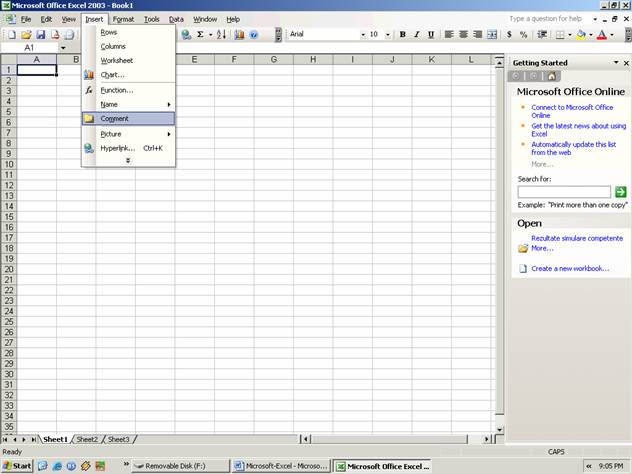Click Connect to Microsoft Office Online link
The width and height of the screenshot is (632, 474).
[x=572, y=111]
